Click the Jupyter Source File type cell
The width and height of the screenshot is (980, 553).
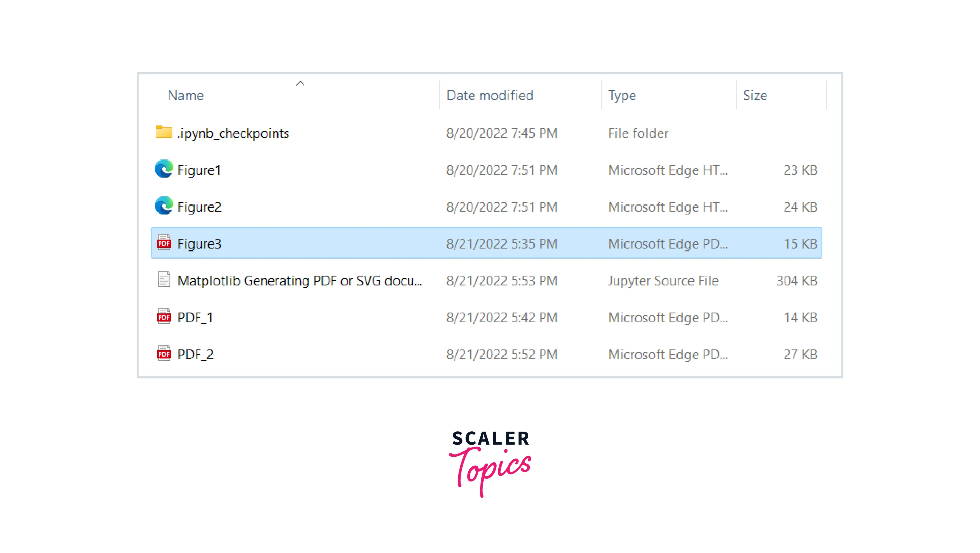coord(664,281)
